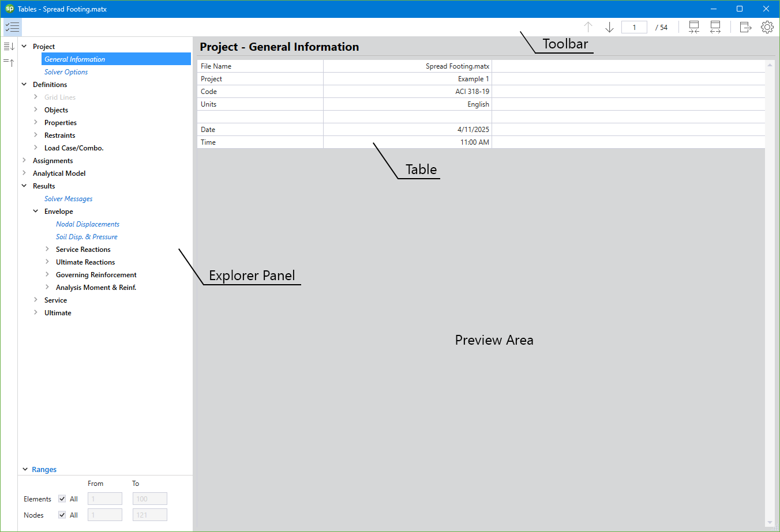Open Soil Disp. & Pressure results
Viewport: 780px width, 532px height.
click(x=87, y=236)
